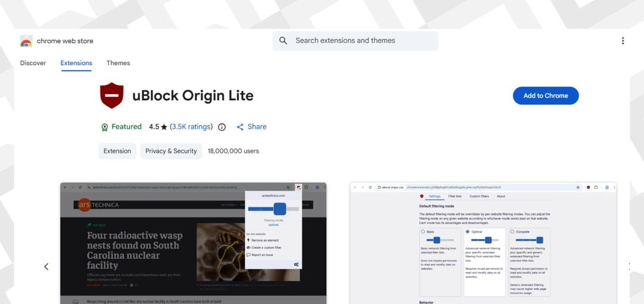Click the magnifier icon in search bar
The width and height of the screenshot is (644, 304).
click(283, 40)
